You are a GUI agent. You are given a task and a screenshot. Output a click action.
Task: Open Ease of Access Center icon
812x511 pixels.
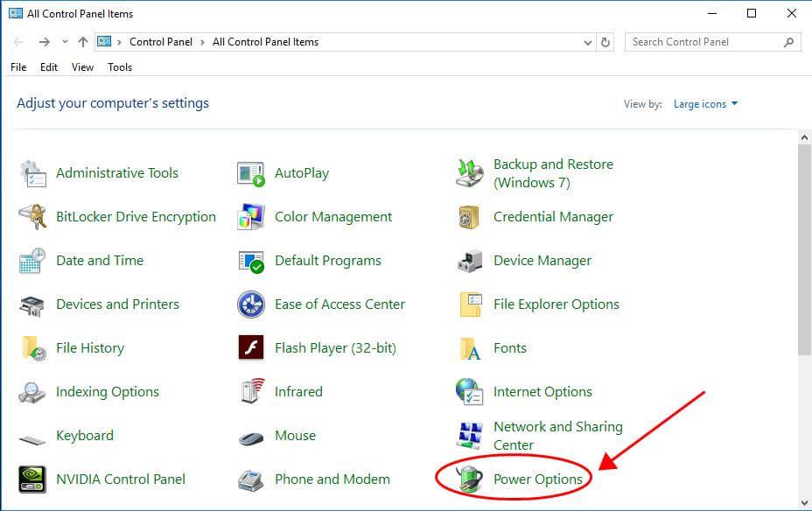[x=251, y=304]
